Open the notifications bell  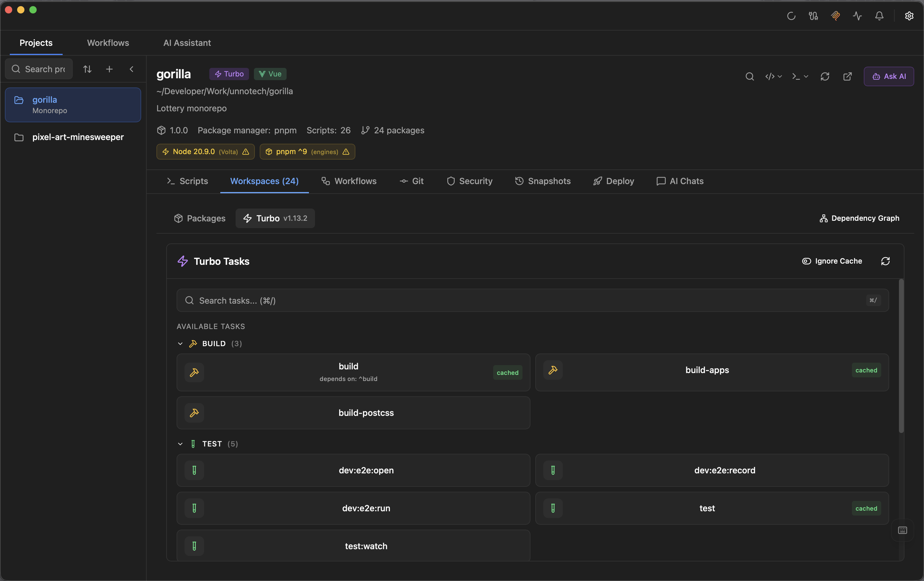point(879,16)
